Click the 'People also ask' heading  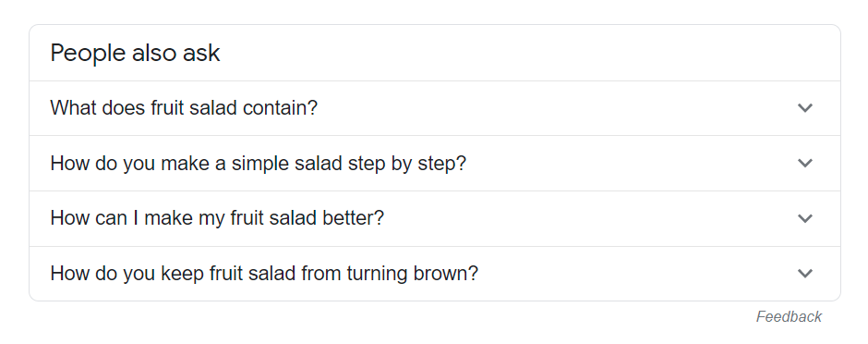coord(135,54)
